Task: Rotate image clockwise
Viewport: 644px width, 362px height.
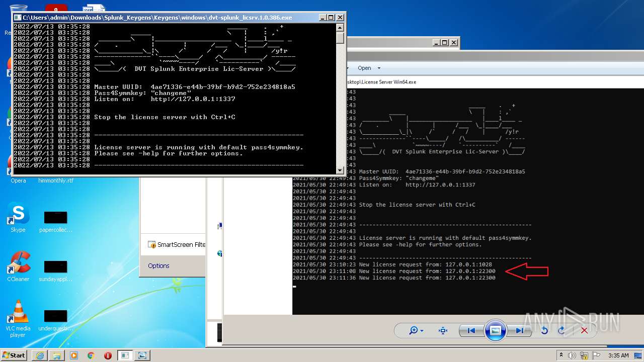Action: tap(562, 330)
